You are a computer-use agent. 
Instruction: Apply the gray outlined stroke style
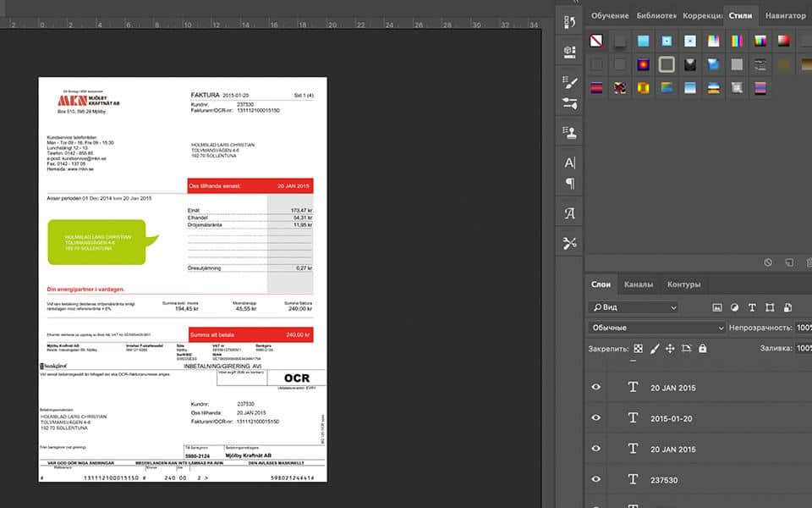(667, 65)
